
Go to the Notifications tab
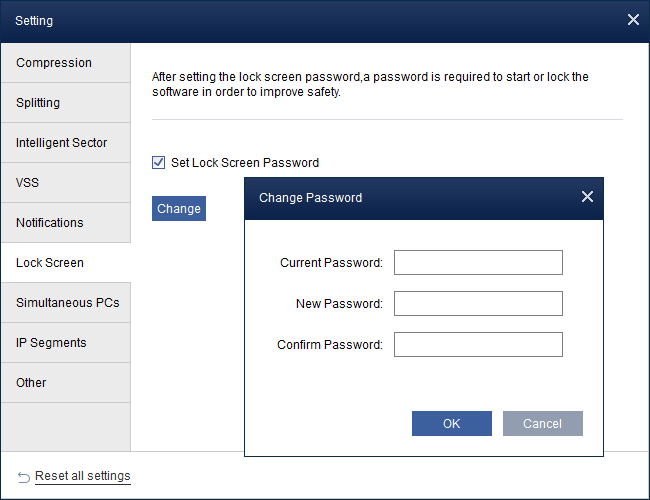pos(65,223)
